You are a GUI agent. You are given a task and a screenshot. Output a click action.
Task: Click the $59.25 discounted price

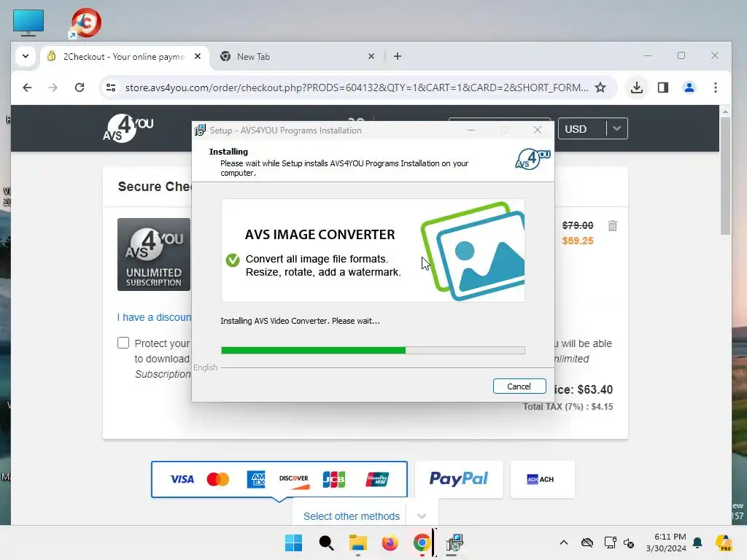pyautogui.click(x=578, y=241)
